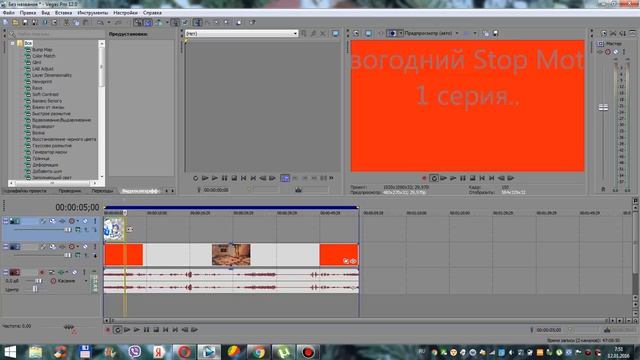Click the Save project toolbar icon

coord(25,22)
